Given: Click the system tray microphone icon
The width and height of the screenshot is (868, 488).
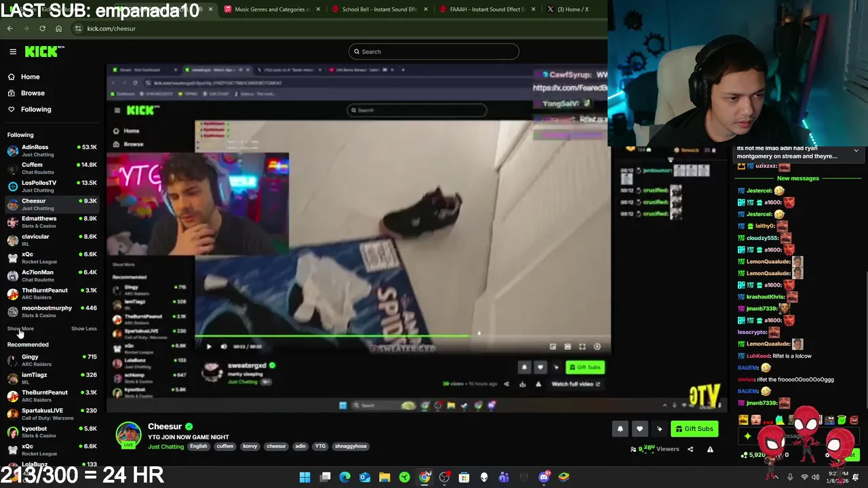Looking at the screenshot, I should click(x=790, y=477).
